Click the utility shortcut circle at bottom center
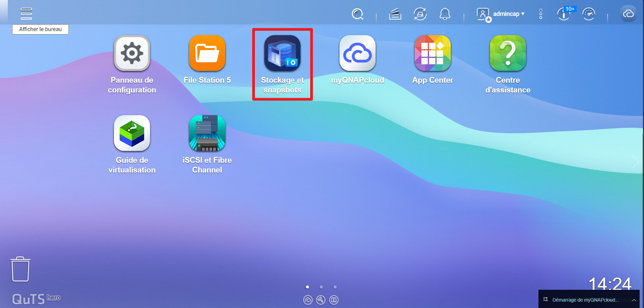 [x=321, y=300]
